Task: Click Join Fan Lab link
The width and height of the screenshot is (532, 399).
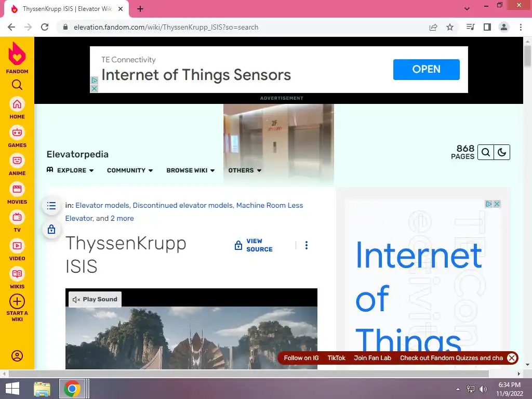Action: point(373,358)
